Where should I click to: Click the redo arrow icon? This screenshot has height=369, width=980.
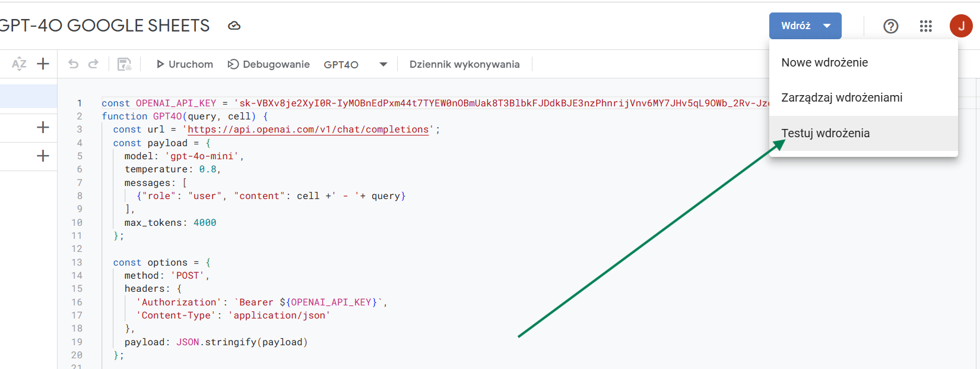tap(93, 64)
